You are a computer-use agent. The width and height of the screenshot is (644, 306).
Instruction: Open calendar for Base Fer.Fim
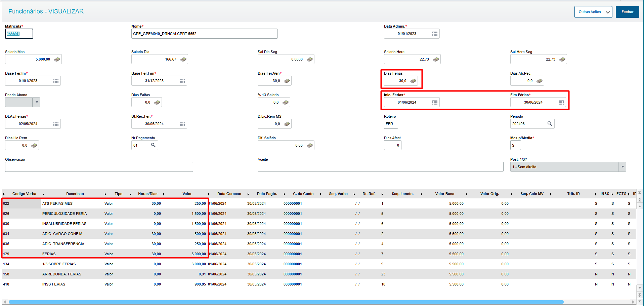point(182,81)
